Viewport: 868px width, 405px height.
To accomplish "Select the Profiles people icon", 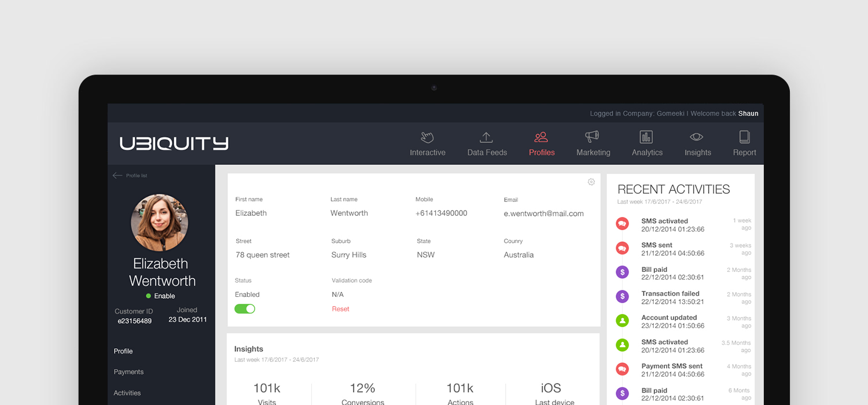I will [x=541, y=137].
